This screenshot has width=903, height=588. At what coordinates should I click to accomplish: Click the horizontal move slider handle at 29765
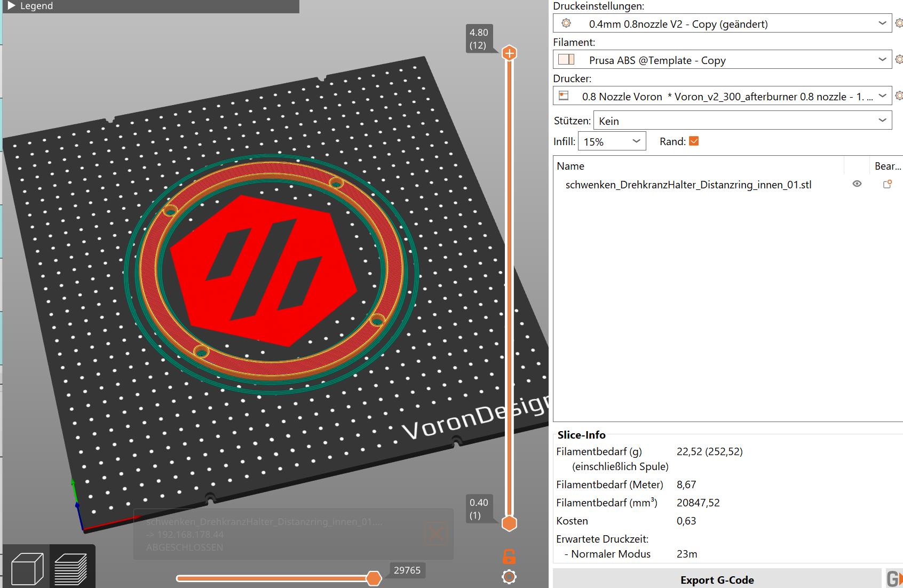374,578
